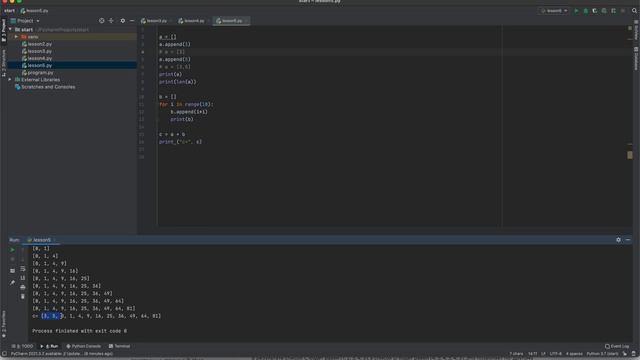Toggle tool window bars icon in bottom-left corner
This screenshot has height=360, width=640.
point(4,354)
